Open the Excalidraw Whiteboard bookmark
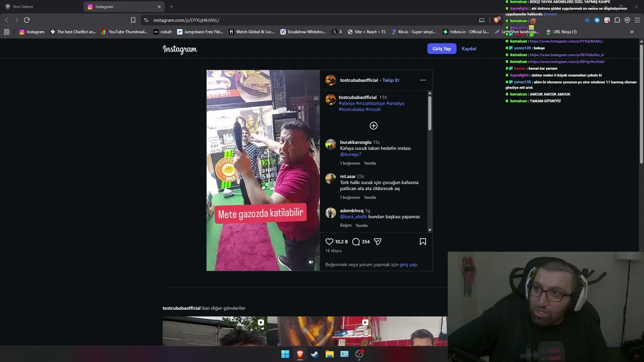 (303, 32)
